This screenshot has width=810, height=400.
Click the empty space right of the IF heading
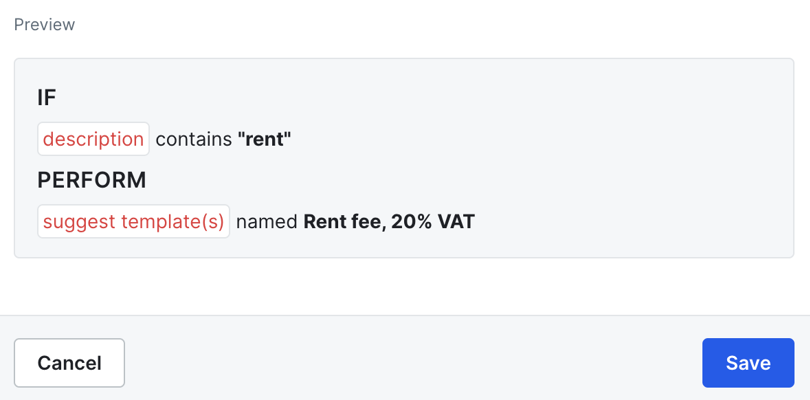click(400, 97)
